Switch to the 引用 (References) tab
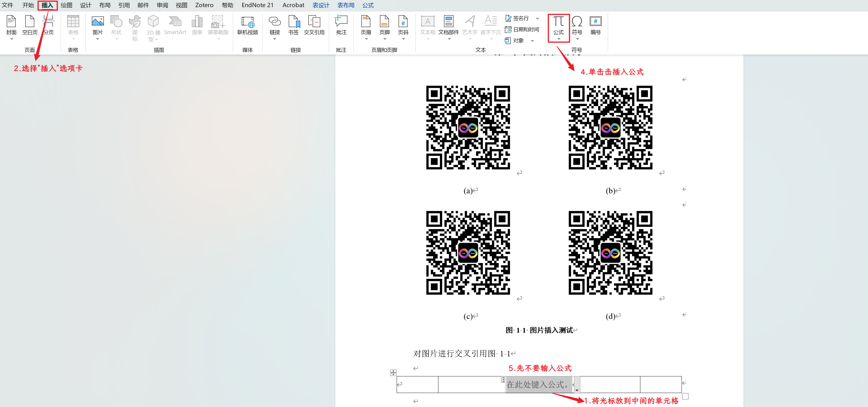The image size is (868, 407). 124,5
